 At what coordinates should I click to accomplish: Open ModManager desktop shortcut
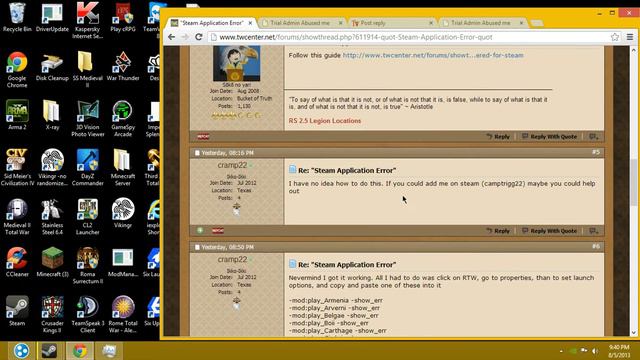[122, 262]
